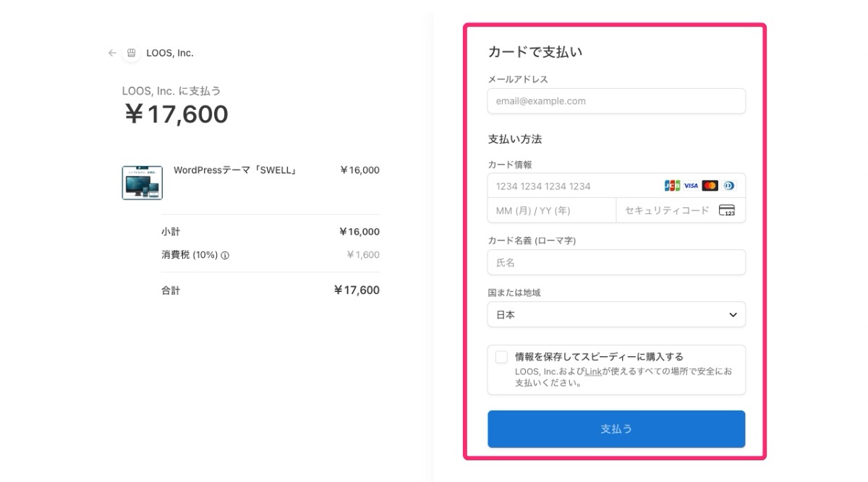Open the country or region dropdown
Viewport: 868px width, 482px height.
click(616, 314)
